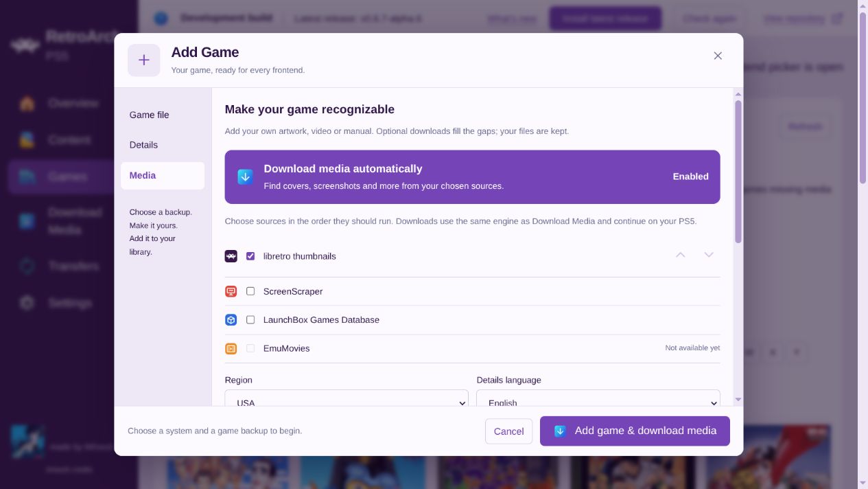Click the Enabled status text
868x489 pixels.
pos(690,177)
